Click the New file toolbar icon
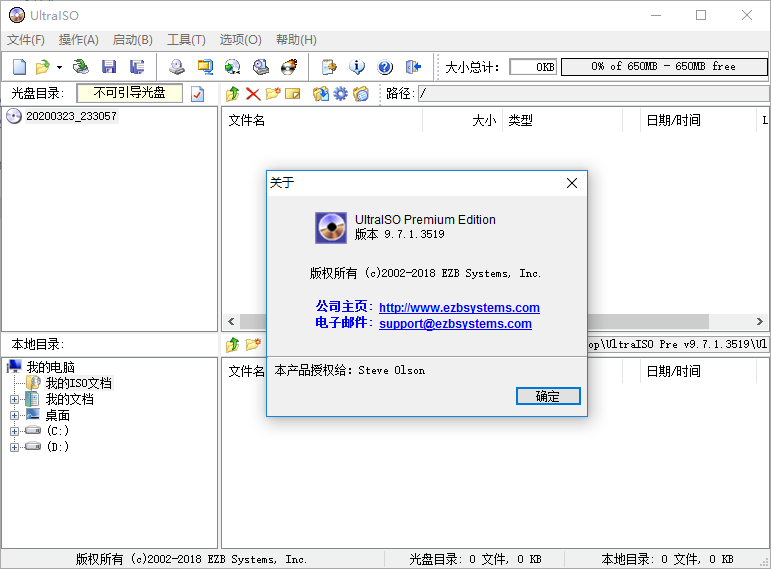 point(19,67)
